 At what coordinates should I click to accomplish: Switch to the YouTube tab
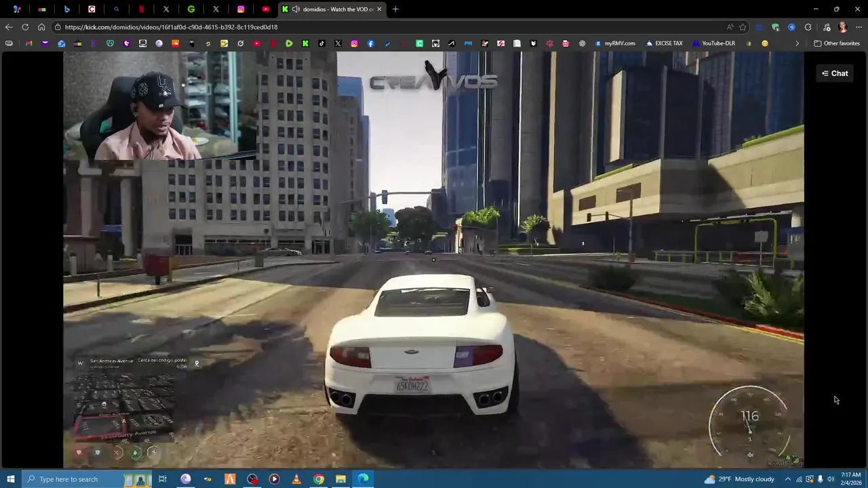tap(266, 9)
